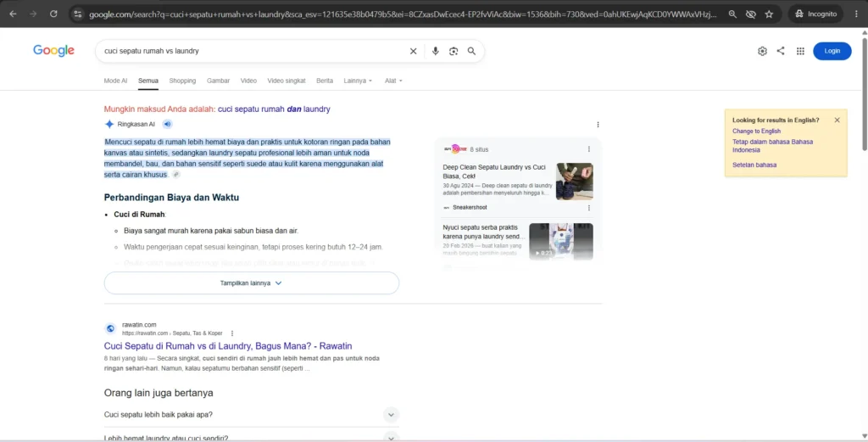Go back using browser back arrow
This screenshot has width=868, height=442.
coord(14,14)
